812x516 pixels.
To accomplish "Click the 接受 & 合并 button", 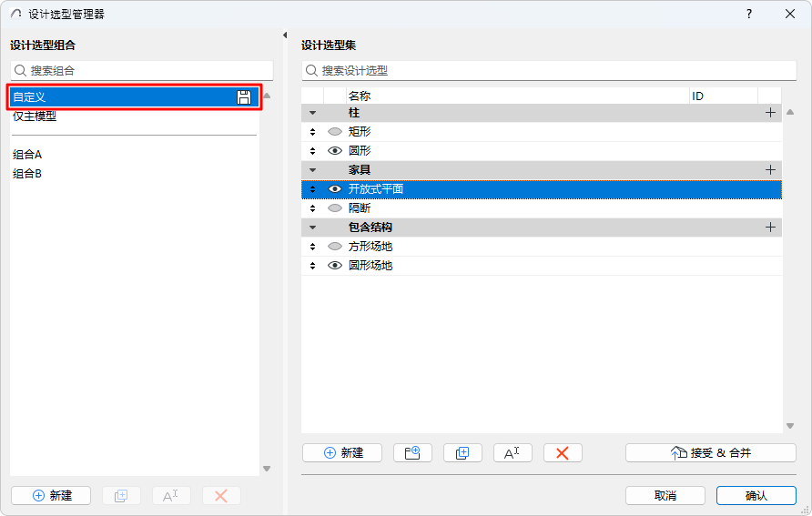I will (x=710, y=453).
